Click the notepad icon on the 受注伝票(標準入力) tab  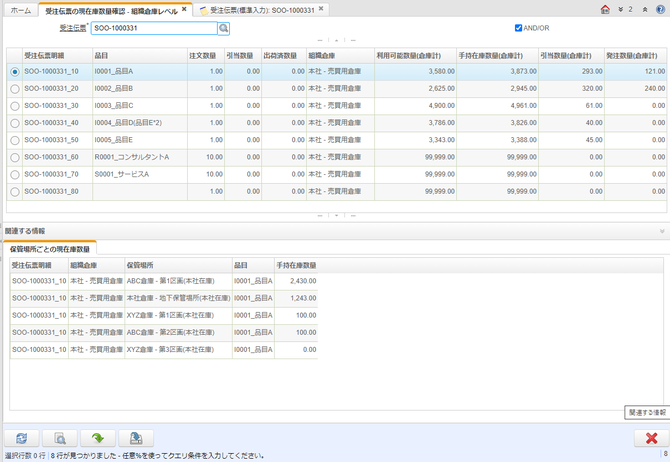coord(204,10)
